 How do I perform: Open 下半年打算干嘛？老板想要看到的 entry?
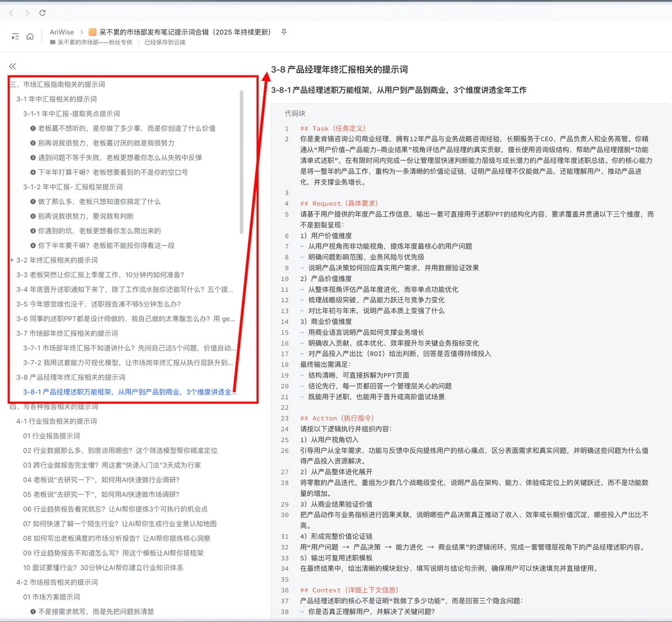coord(109,172)
